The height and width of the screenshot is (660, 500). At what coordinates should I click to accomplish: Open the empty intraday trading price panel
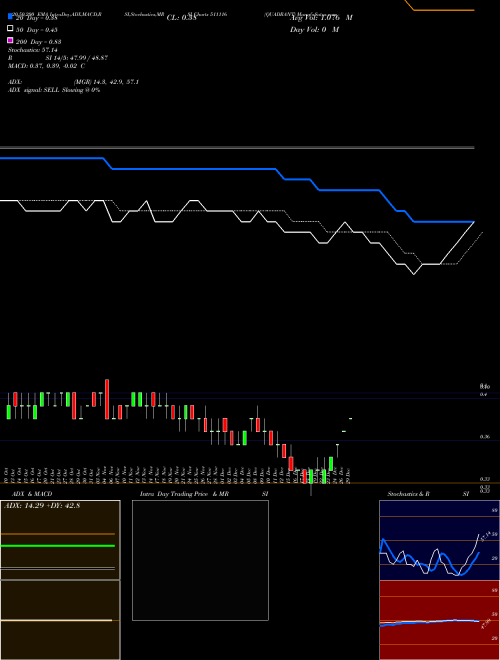(x=200, y=560)
